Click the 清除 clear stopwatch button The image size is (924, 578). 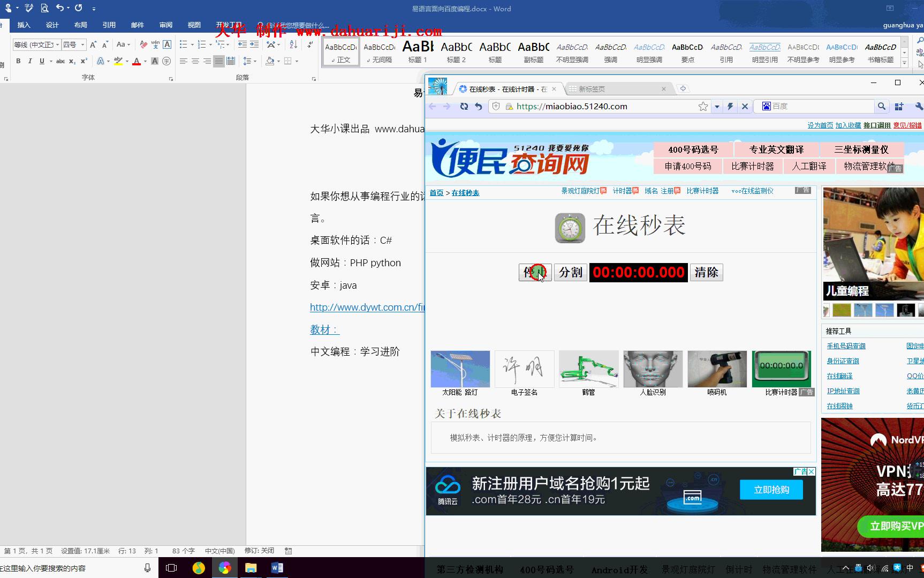707,272
